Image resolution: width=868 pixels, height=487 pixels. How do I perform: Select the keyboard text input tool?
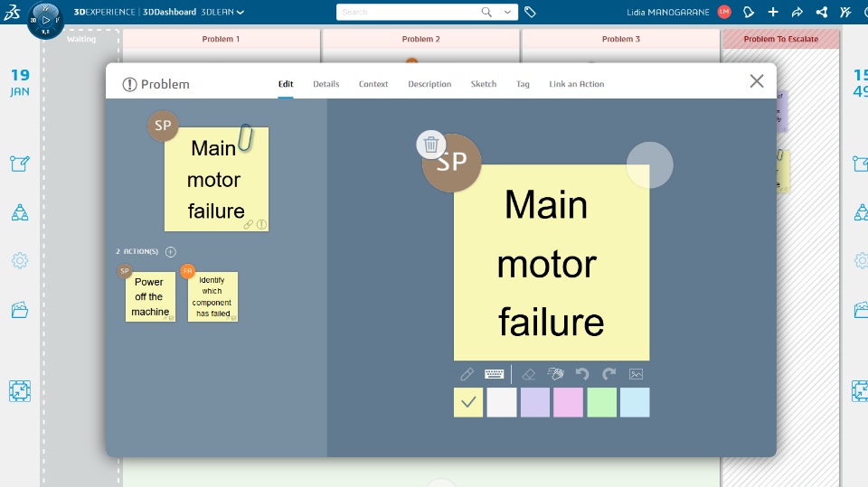(x=494, y=374)
